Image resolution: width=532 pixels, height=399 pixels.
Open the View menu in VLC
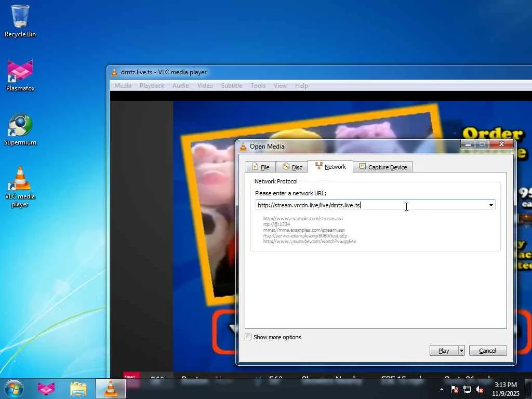280,86
